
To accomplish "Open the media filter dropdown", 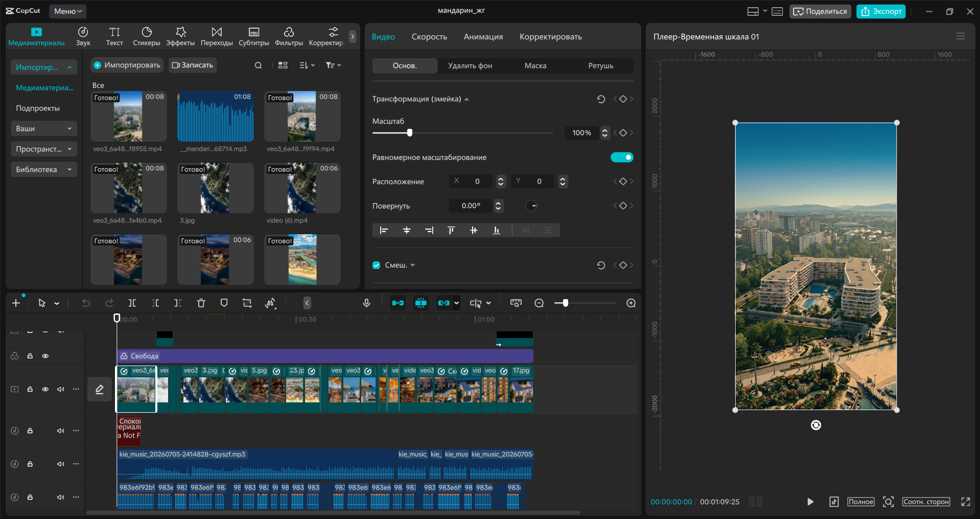I will click(x=333, y=65).
